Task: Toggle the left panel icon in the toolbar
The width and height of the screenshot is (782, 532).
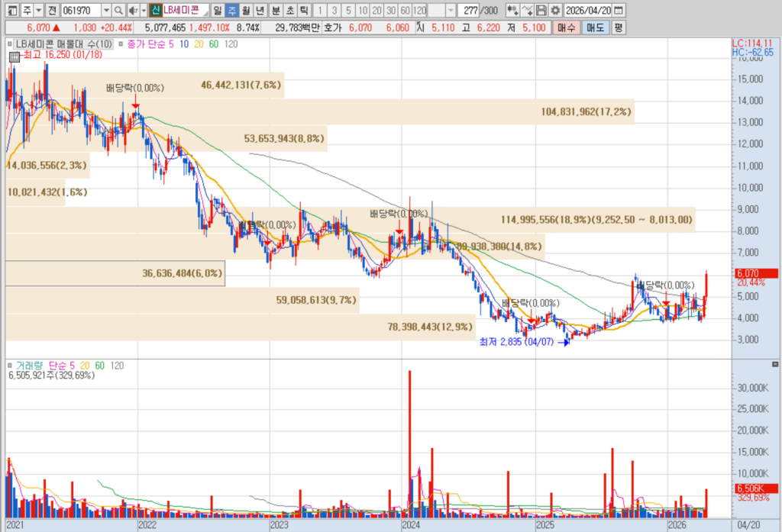Action: coord(12,10)
